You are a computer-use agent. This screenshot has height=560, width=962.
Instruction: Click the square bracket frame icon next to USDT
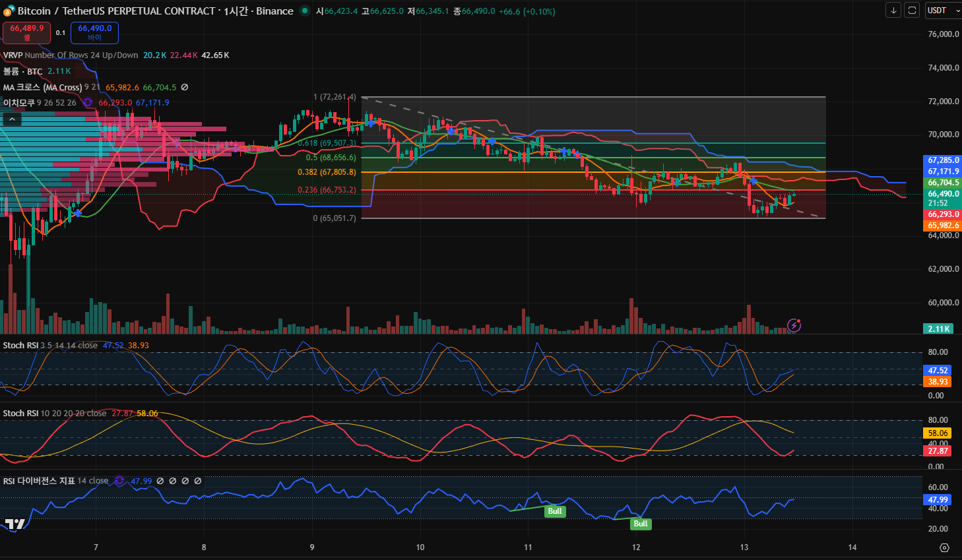911,11
